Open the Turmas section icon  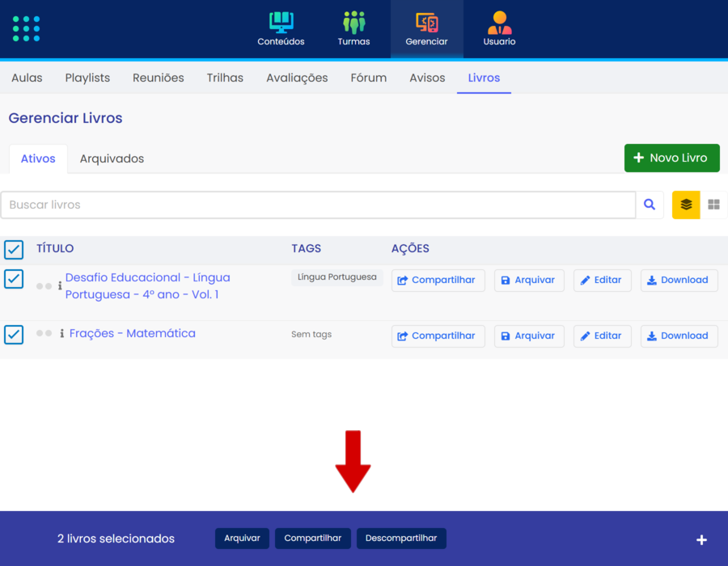tap(353, 23)
